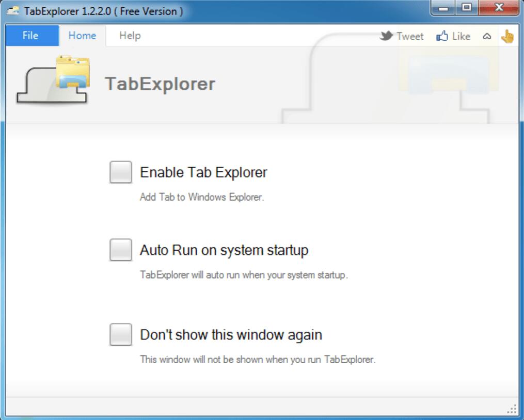This screenshot has height=420, width=524.
Task: Check Don't show this window again
Action: (121, 334)
